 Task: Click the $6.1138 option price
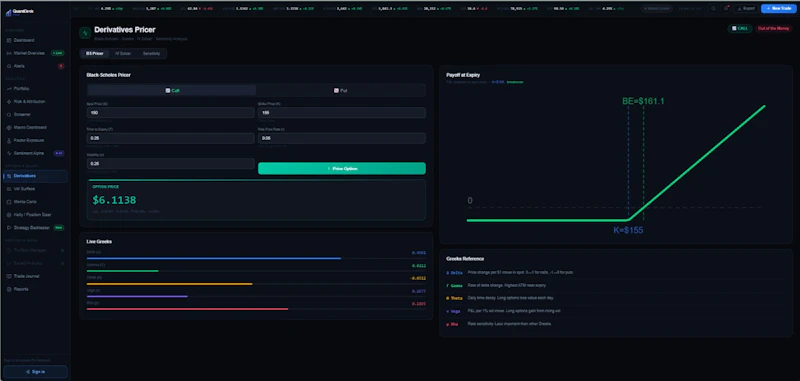[x=114, y=200]
